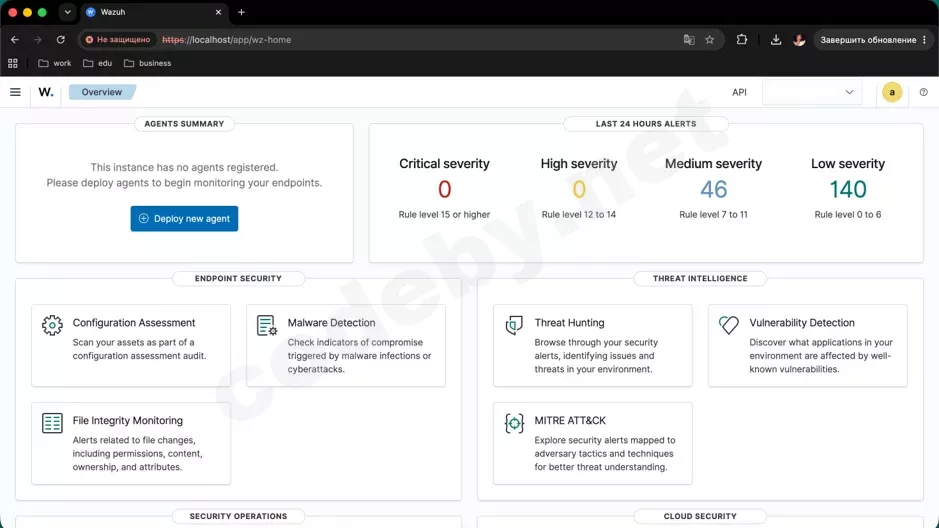
Task: Click the API label in header
Action: click(x=739, y=92)
